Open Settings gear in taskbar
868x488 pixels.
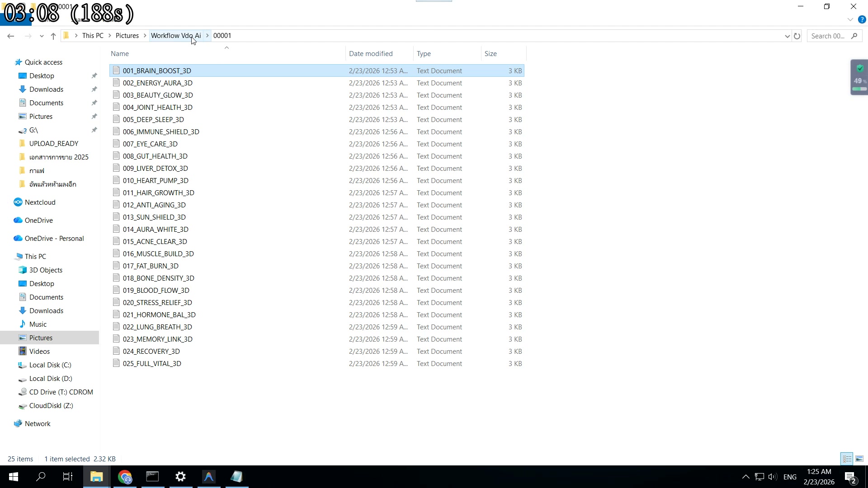pyautogui.click(x=180, y=477)
